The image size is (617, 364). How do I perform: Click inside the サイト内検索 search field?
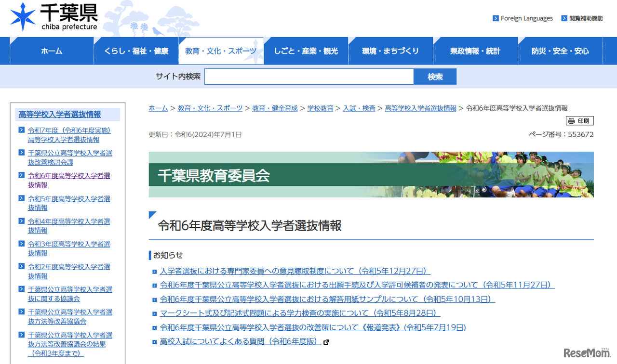[x=308, y=76]
